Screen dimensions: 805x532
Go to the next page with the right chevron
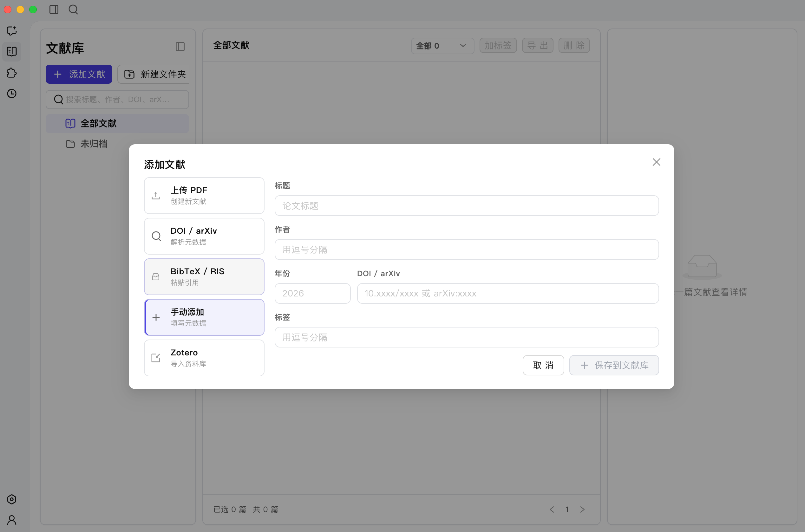tap(582, 509)
